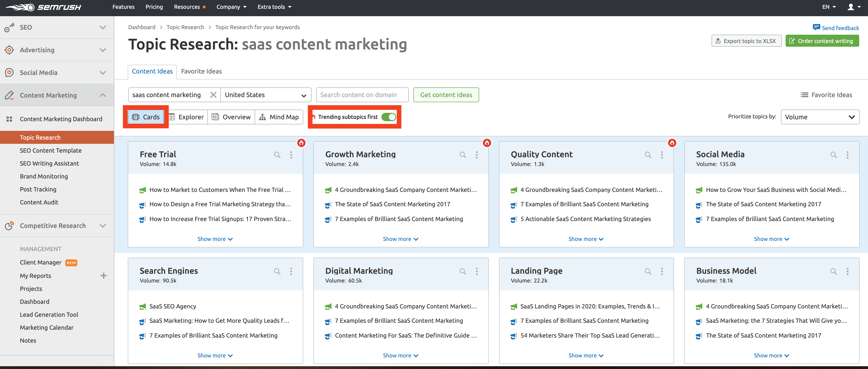
Task: Click trending flame icon on Quality Content card
Action: coord(672,143)
